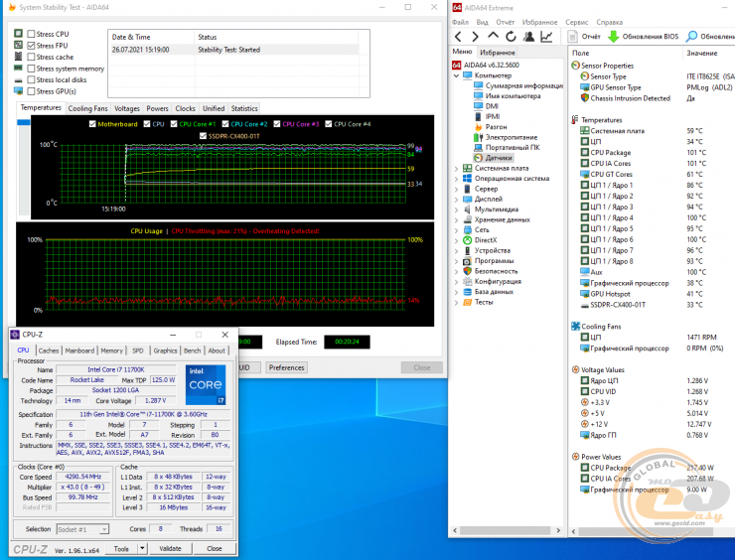The height and width of the screenshot is (560, 735).
Task: Open the Портативный ПК item
Action: [x=513, y=148]
